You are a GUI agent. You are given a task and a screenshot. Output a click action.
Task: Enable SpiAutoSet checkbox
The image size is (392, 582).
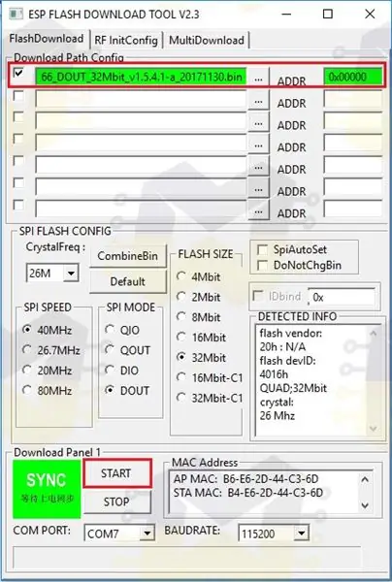(262, 250)
